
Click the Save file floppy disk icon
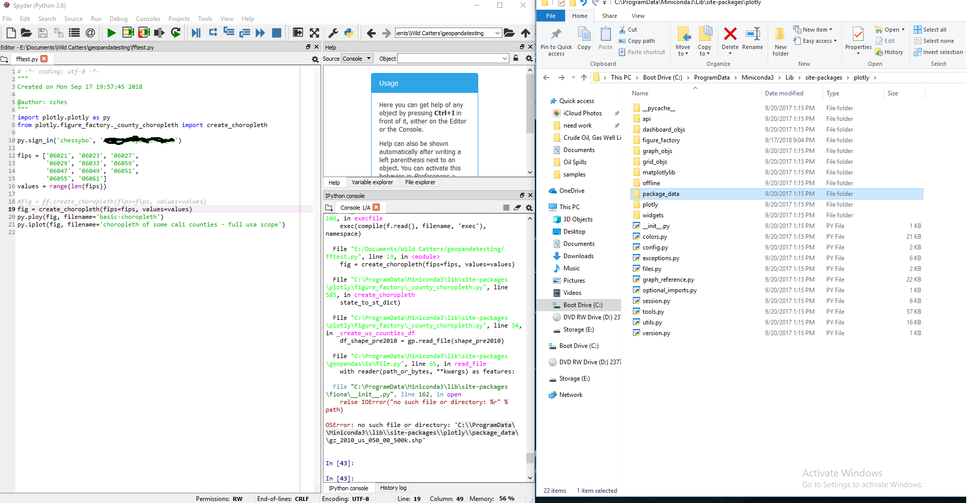point(43,33)
